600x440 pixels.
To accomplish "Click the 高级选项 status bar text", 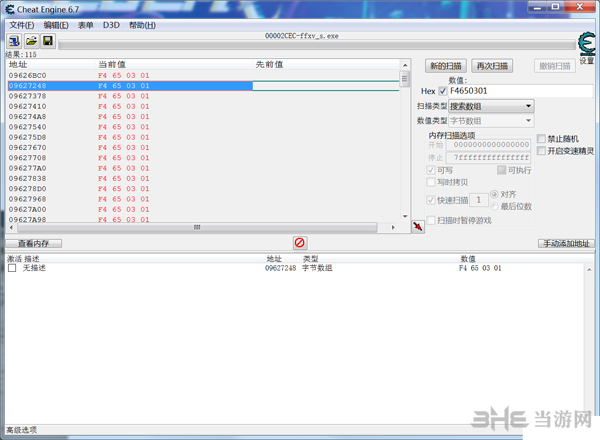I will [x=22, y=430].
